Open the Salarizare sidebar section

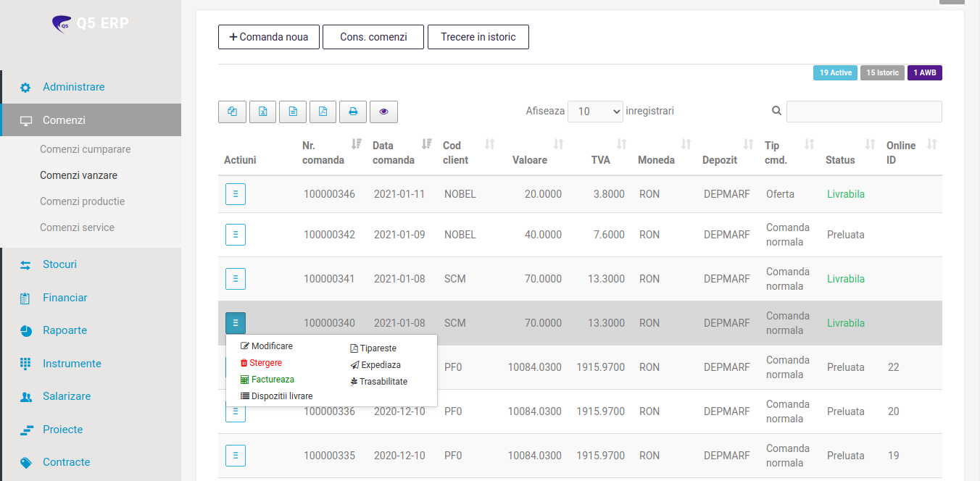[x=67, y=396]
